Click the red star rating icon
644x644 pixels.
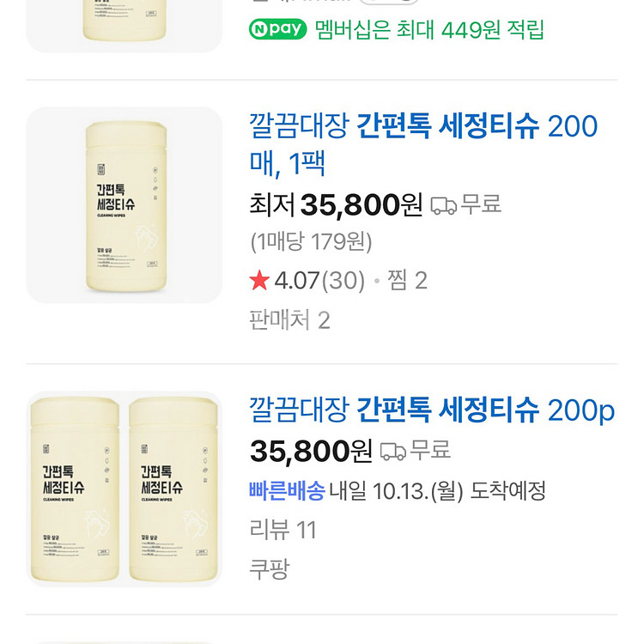pos(259,281)
